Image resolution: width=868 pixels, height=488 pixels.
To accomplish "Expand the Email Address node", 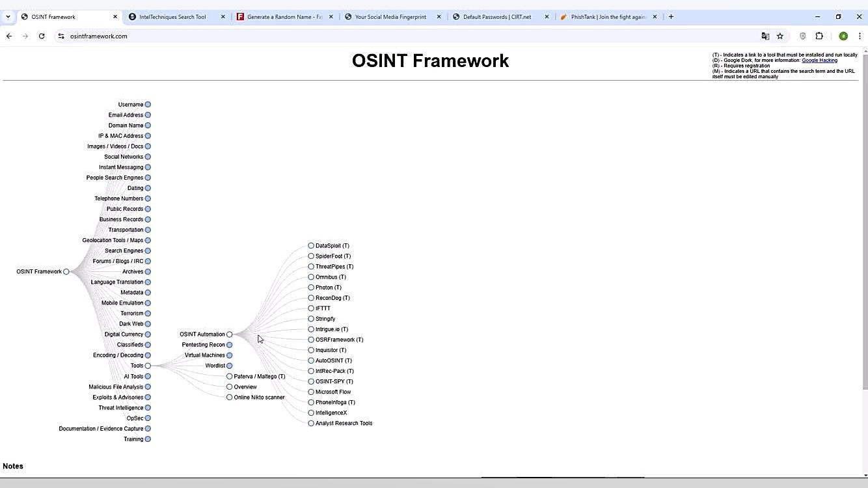I will coord(148,115).
